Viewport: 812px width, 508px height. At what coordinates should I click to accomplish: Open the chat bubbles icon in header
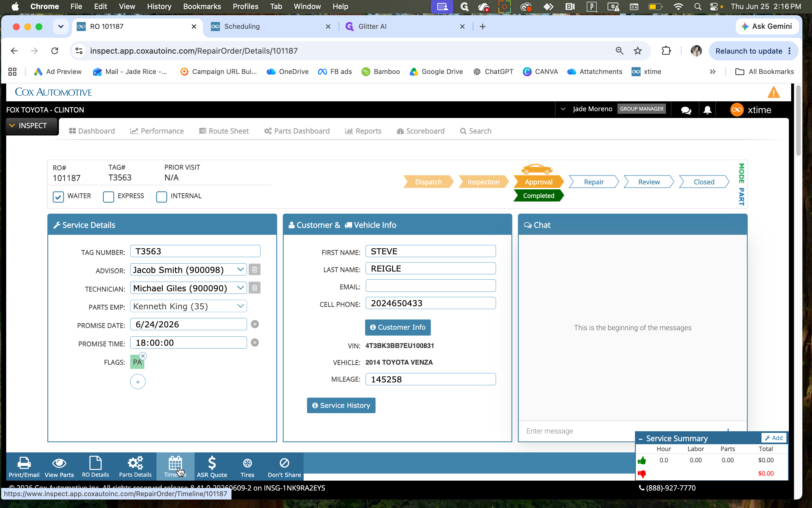[x=686, y=110]
